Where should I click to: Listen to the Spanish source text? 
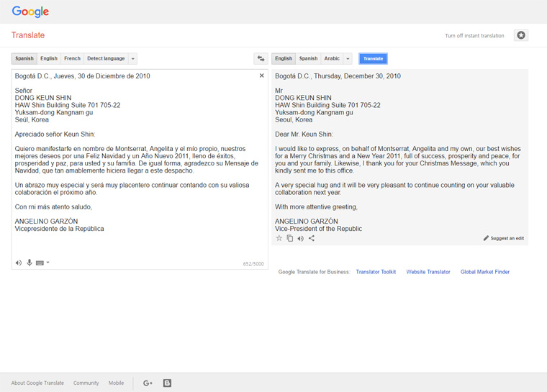pos(19,263)
